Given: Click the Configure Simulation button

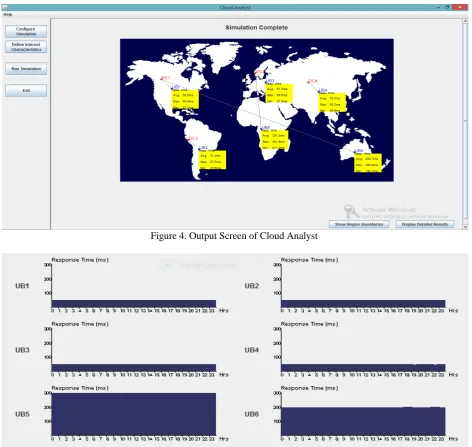Looking at the screenshot, I should click(x=26, y=31).
